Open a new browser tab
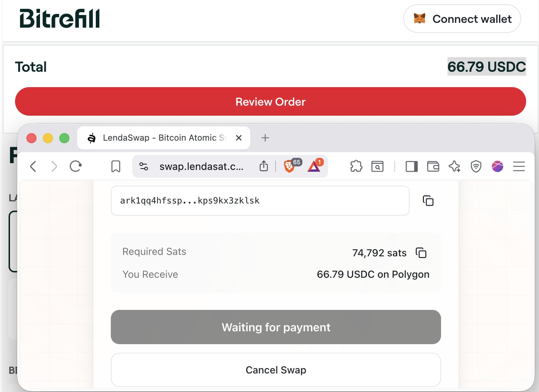This screenshot has width=539, height=392. pyautogui.click(x=265, y=138)
